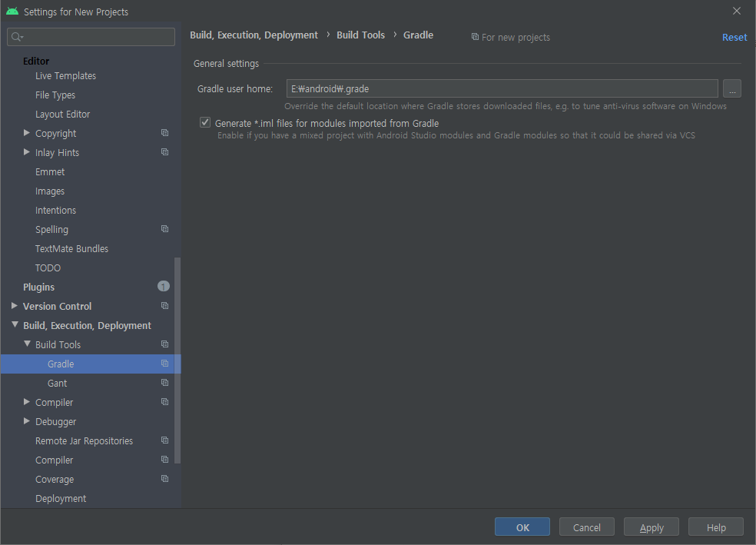Close the Settings dialog window
The width and height of the screenshot is (756, 545).
[x=736, y=11]
